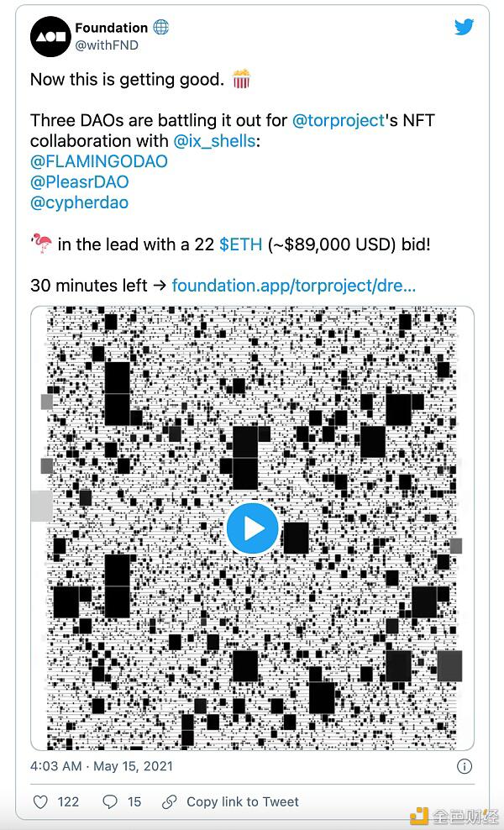
Task: Click Copy link to Tweet
Action: click(x=243, y=801)
